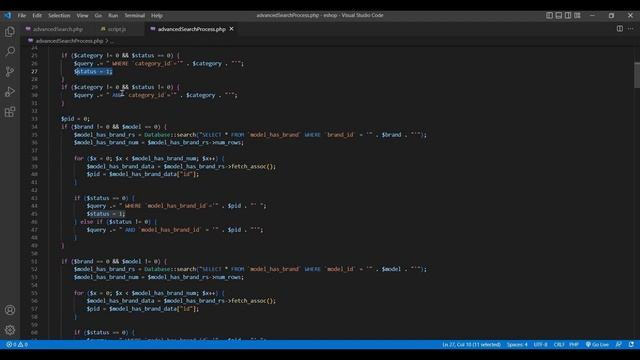The image size is (640, 360).
Task: Toggle the Primary Side Bar layout icon
Action: coord(549,16)
